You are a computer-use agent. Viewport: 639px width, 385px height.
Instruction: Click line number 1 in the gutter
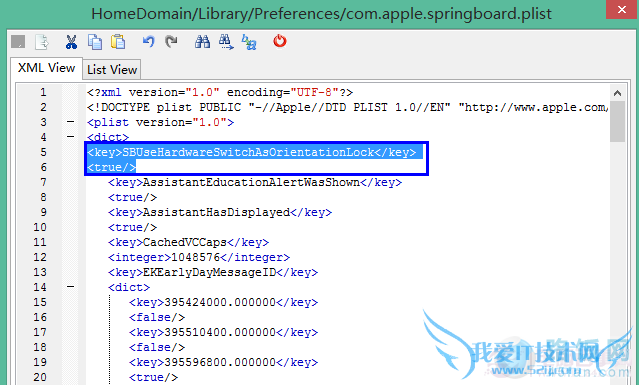43,92
